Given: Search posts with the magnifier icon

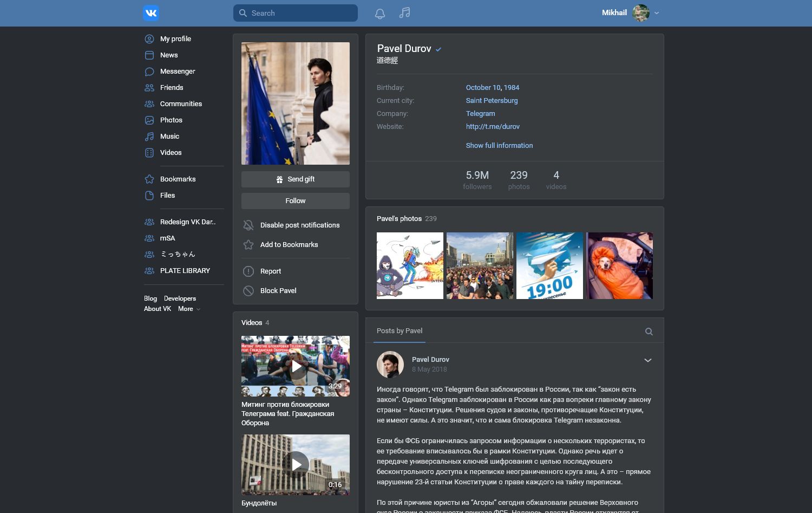Looking at the screenshot, I should [x=649, y=332].
